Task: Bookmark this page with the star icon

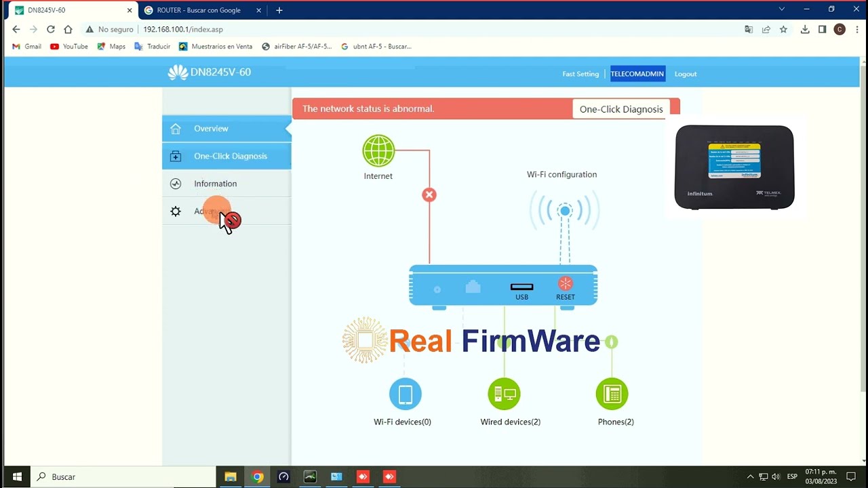Action: tap(783, 29)
